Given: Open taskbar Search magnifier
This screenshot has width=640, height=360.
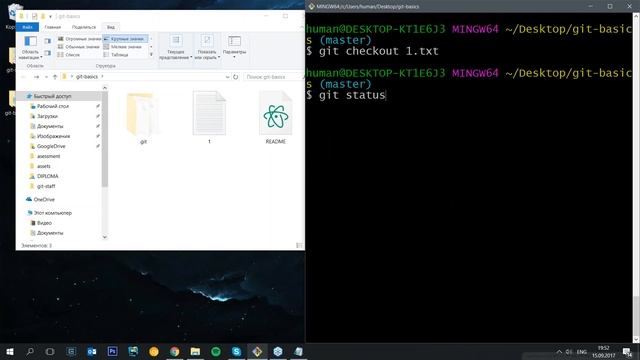Looking at the screenshot, I should click(30, 351).
